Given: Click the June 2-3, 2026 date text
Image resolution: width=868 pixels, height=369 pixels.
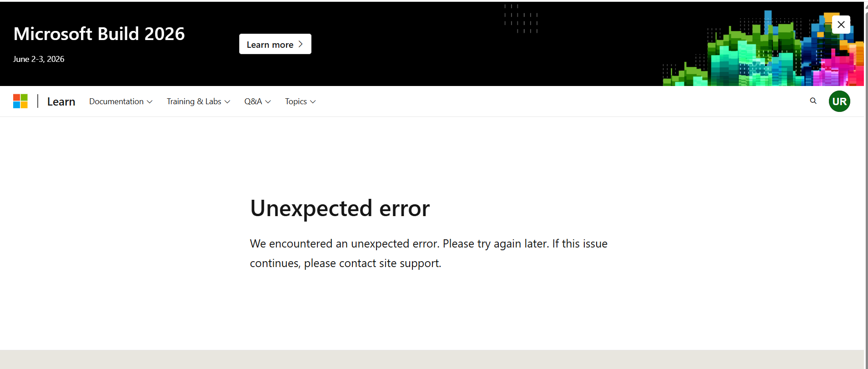Looking at the screenshot, I should (x=39, y=59).
